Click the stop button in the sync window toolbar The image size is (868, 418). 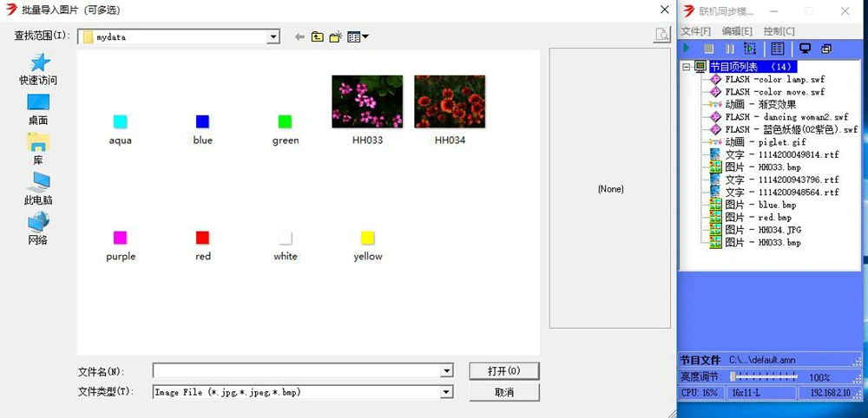708,49
